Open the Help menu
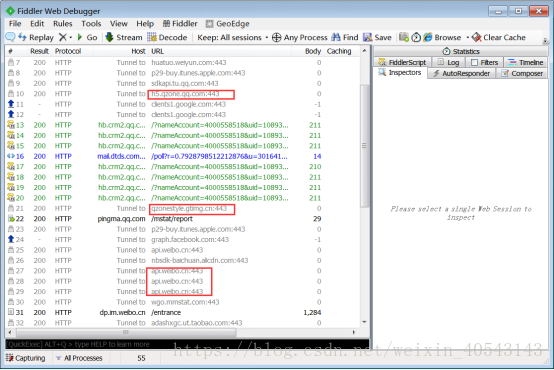 [x=145, y=24]
